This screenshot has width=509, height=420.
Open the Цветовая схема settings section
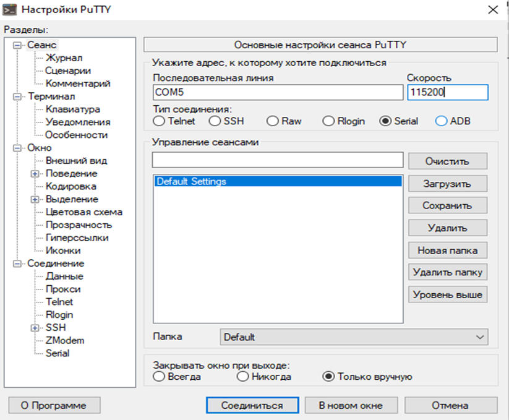click(x=84, y=212)
